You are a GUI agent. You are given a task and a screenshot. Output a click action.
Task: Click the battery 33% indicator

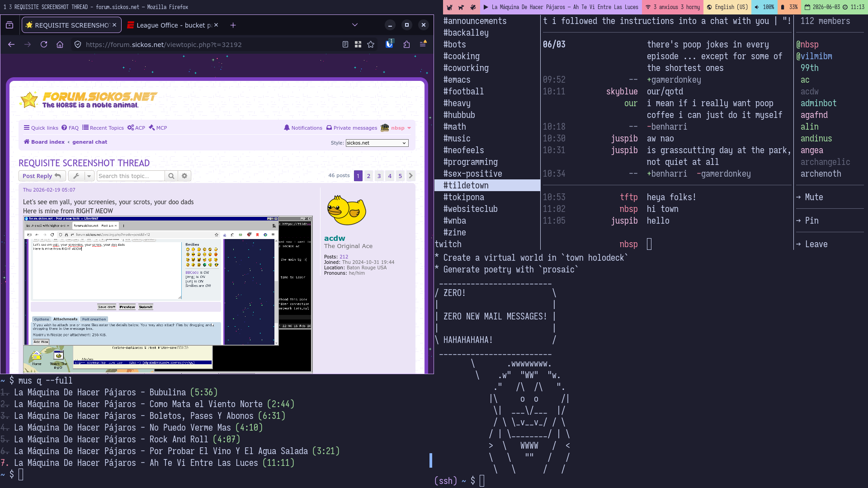point(789,7)
